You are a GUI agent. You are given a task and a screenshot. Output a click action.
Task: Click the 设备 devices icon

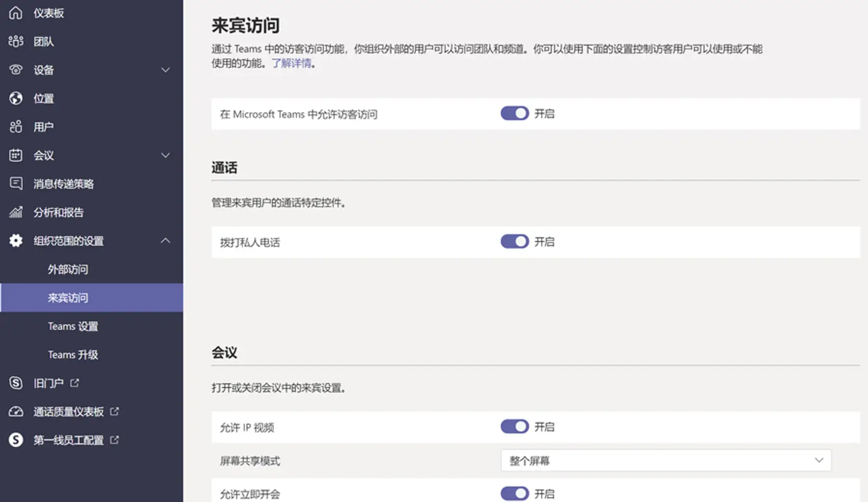click(15, 70)
